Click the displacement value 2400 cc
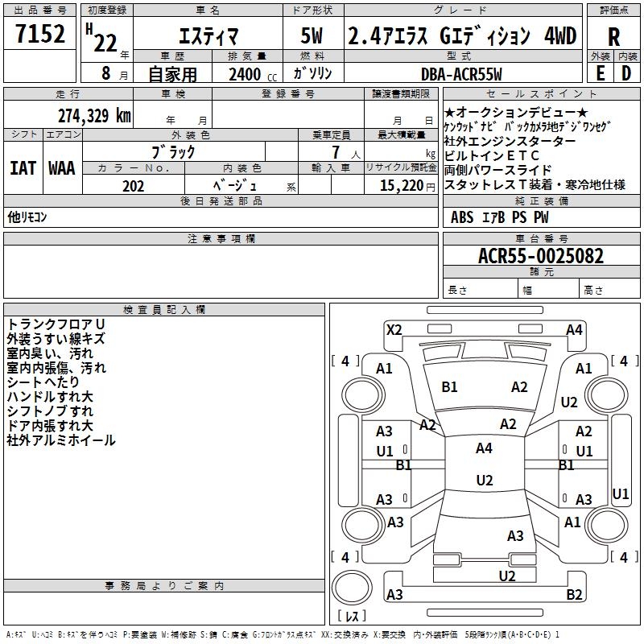 tap(253, 74)
